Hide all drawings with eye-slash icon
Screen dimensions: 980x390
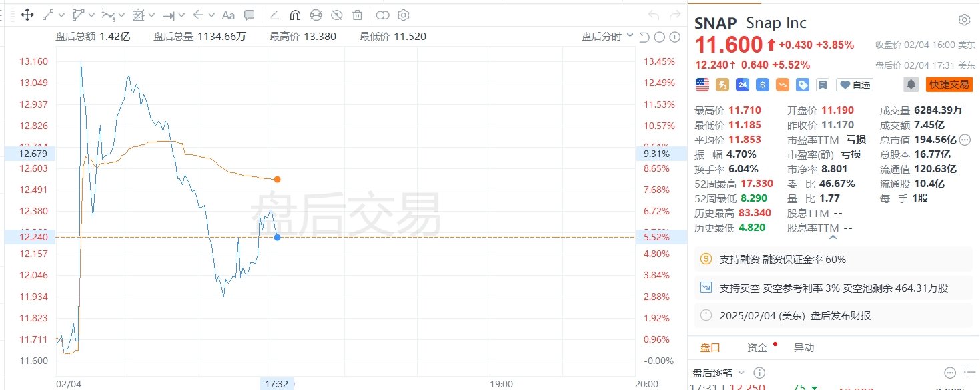337,15
